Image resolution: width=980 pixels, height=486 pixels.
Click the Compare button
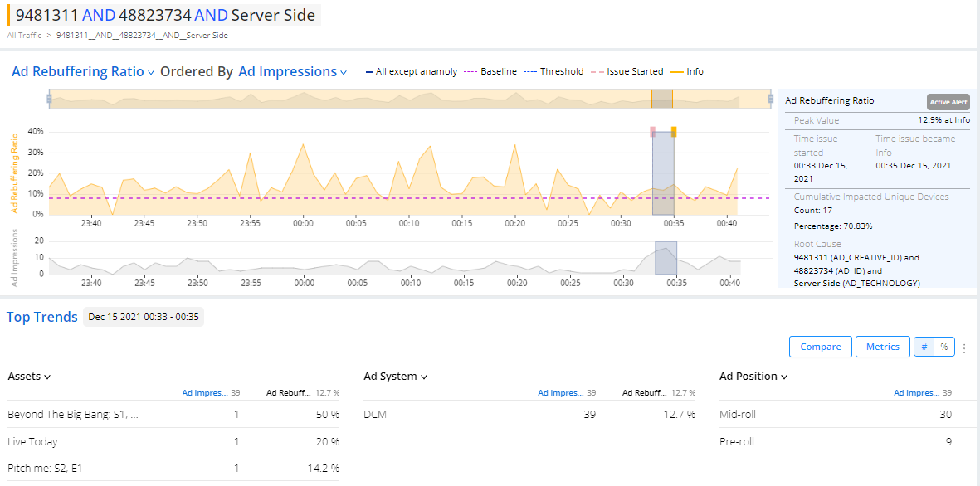pyautogui.click(x=821, y=347)
